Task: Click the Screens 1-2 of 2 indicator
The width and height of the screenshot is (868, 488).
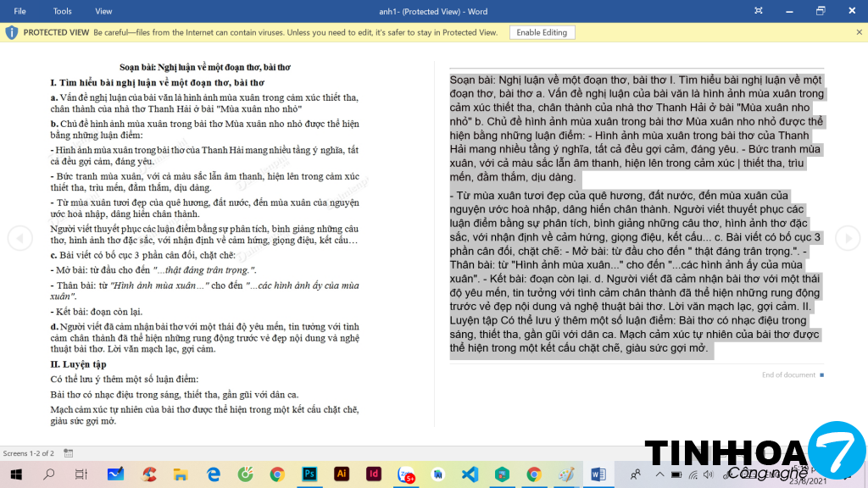Action: (x=29, y=453)
